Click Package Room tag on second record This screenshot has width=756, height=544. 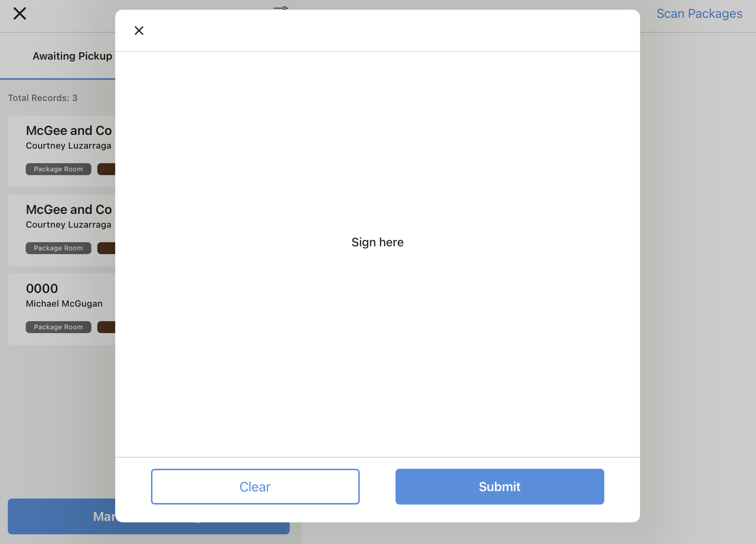pyautogui.click(x=59, y=248)
